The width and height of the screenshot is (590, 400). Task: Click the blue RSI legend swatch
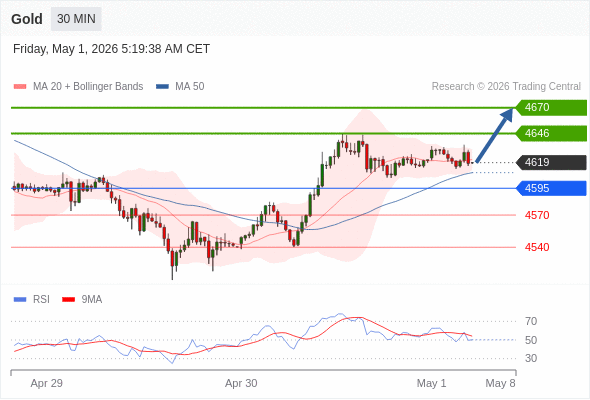(x=20, y=300)
